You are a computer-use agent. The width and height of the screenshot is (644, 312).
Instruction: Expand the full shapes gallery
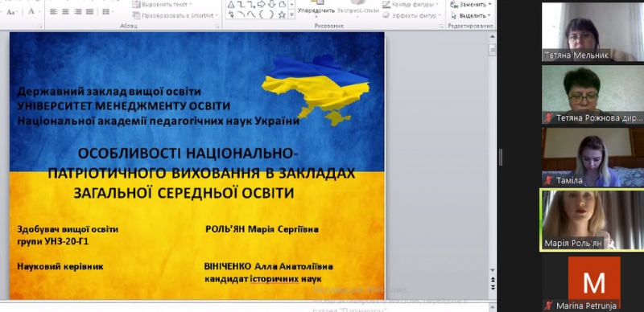pyautogui.click(x=291, y=15)
